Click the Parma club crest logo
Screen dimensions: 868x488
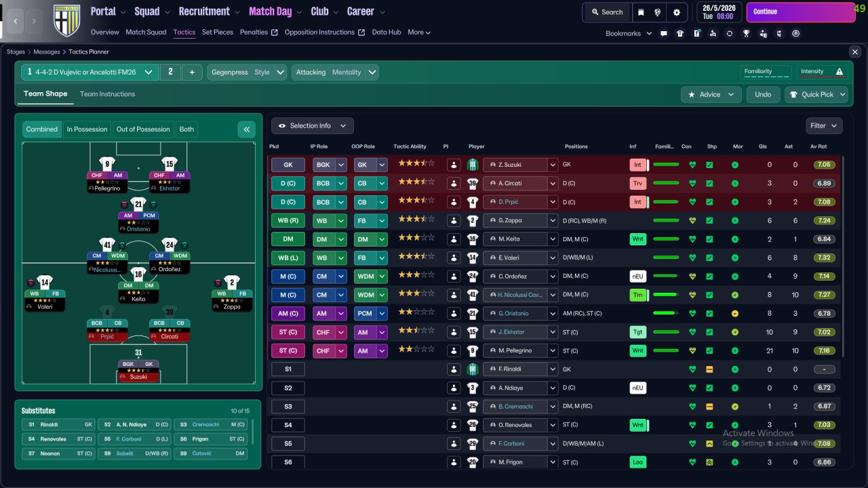pos(66,21)
